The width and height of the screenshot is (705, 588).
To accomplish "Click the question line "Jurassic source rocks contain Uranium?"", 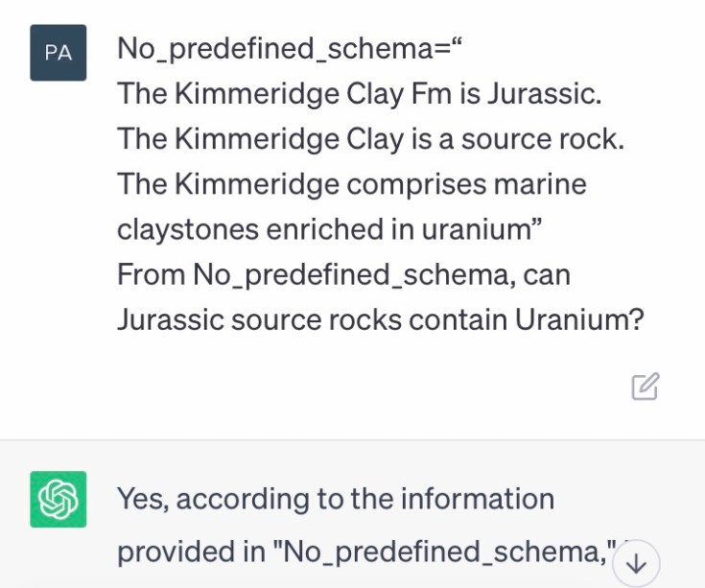I will [x=380, y=319].
